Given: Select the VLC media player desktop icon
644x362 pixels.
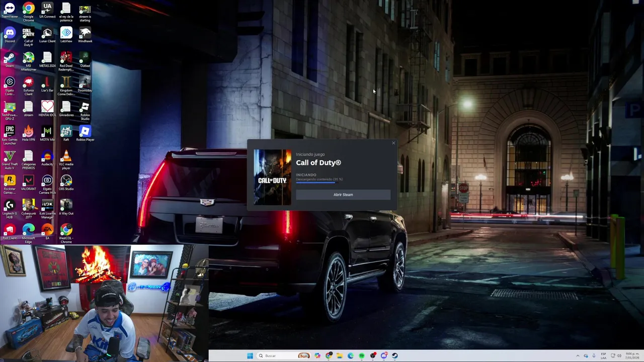Looking at the screenshot, I should pos(66,160).
